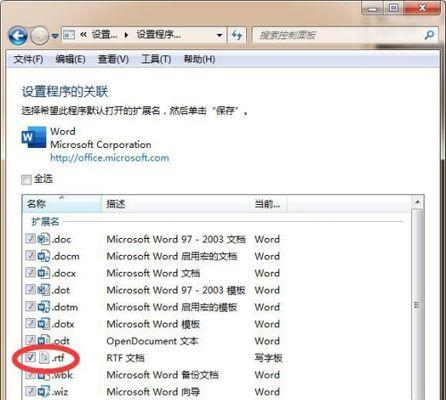446x400 pixels.
Task: Click the list scrollbar thumb
Action: tap(417, 305)
